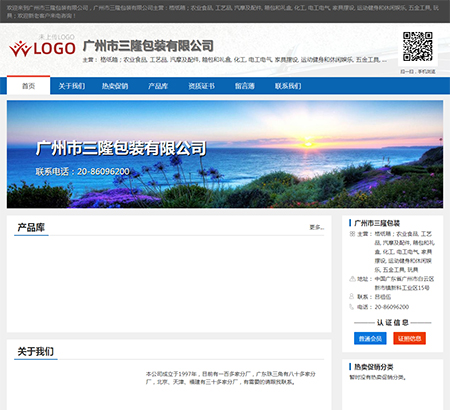Go to 联系我们 in the navigation bar

pyautogui.click(x=288, y=86)
